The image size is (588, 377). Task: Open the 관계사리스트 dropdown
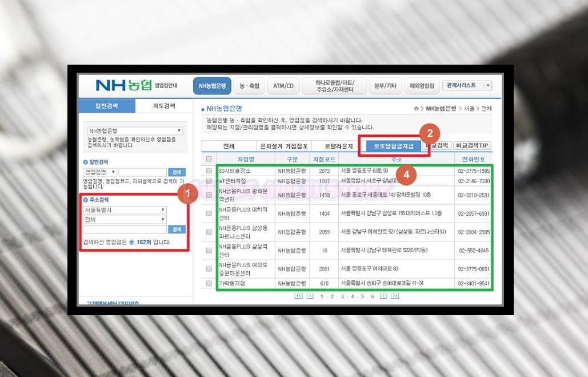pyautogui.click(x=467, y=85)
